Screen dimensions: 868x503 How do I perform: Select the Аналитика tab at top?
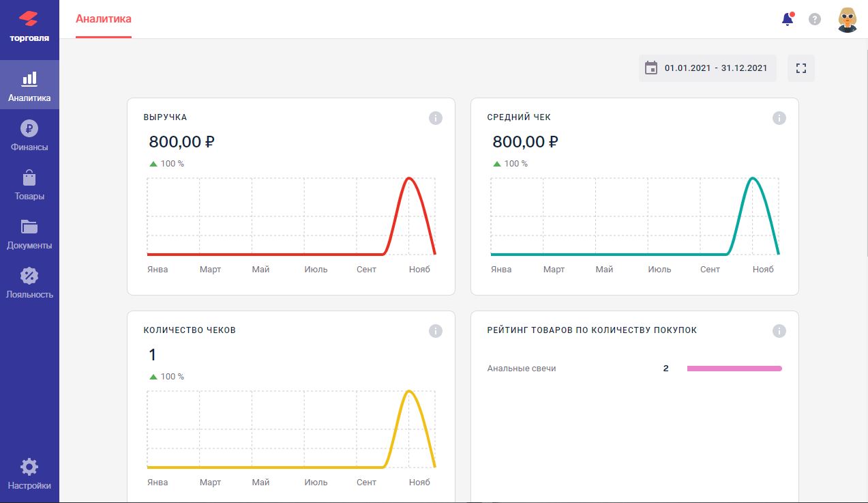pos(104,19)
